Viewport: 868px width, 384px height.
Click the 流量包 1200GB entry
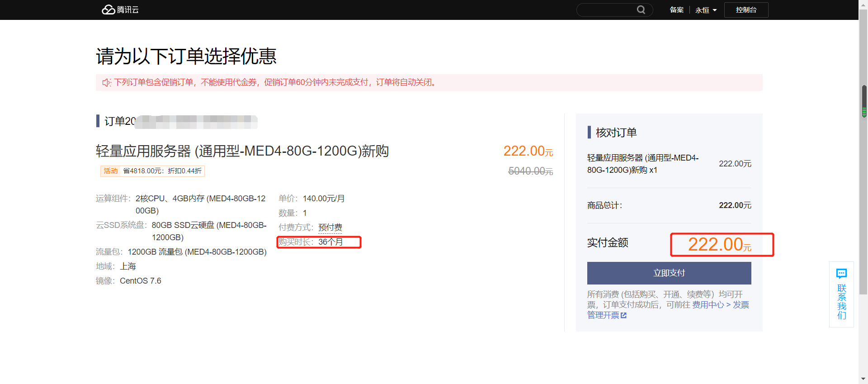tap(181, 252)
